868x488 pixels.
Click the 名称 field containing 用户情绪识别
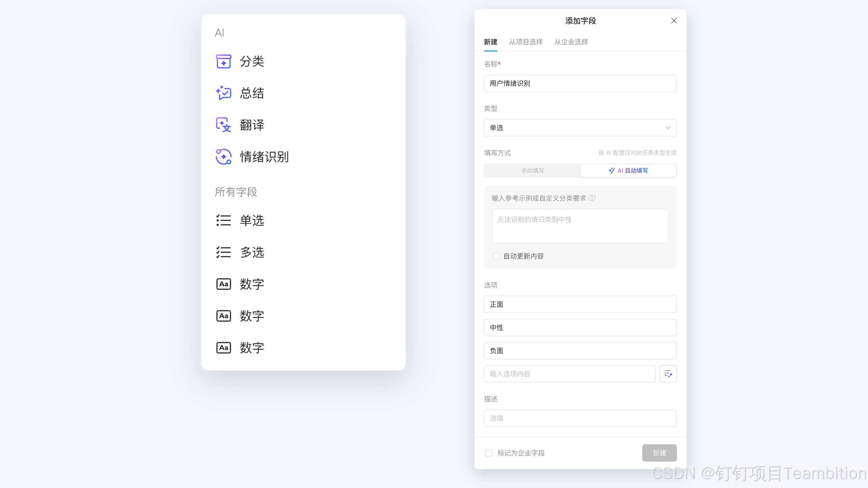[580, 83]
